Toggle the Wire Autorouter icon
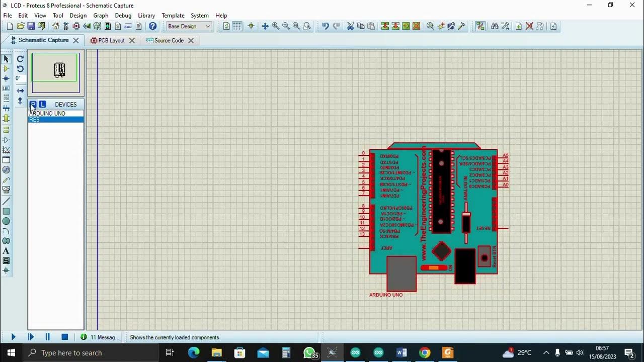 pos(480,26)
